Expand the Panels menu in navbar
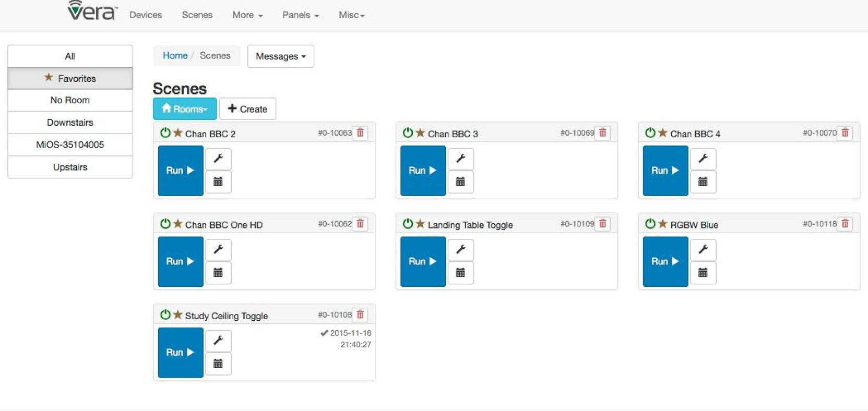 [300, 15]
